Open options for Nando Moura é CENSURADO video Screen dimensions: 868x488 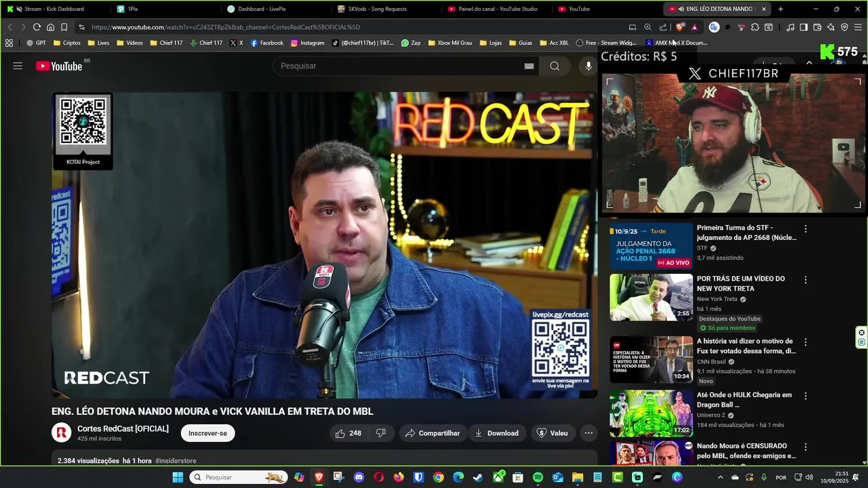coord(806,447)
